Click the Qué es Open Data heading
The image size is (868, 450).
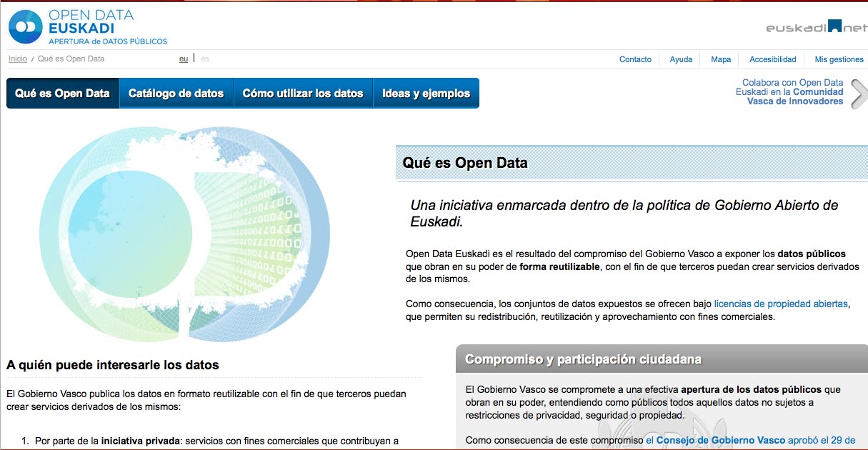pos(465,163)
